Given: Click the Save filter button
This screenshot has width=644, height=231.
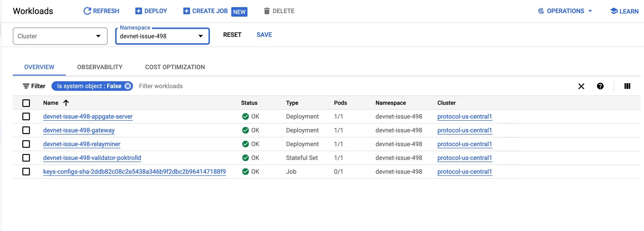Looking at the screenshot, I should coord(264,35).
